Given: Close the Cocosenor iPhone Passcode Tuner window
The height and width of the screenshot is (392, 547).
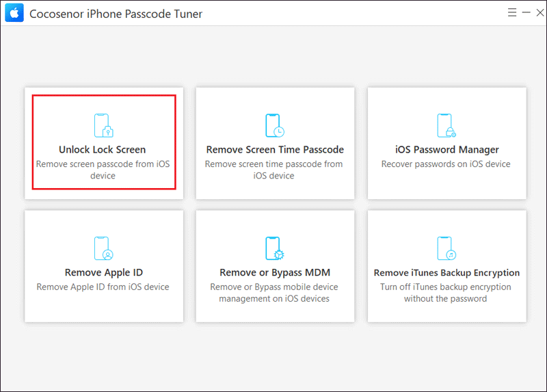Looking at the screenshot, I should pos(540,12).
